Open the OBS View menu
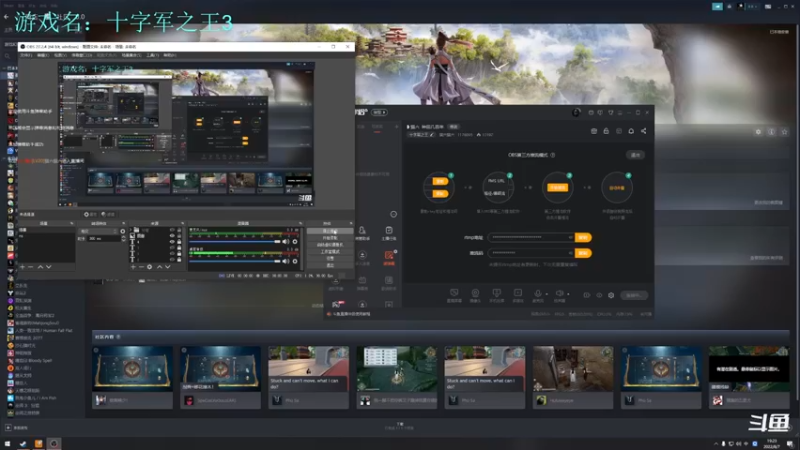800x450 pixels. click(x=60, y=55)
